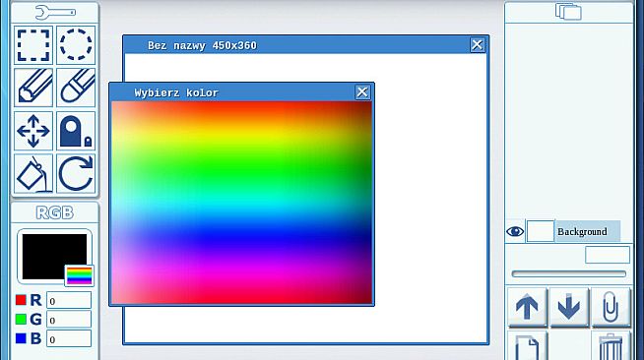The width and height of the screenshot is (644, 360).
Task: Click the Wybierz kolor title bar
Action: coord(241,92)
